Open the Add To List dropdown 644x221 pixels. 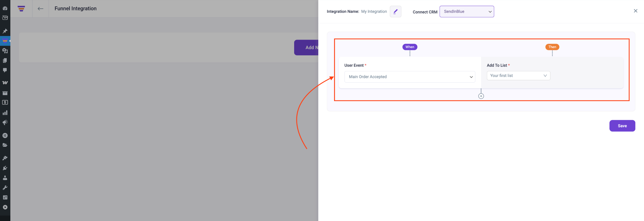(x=518, y=76)
